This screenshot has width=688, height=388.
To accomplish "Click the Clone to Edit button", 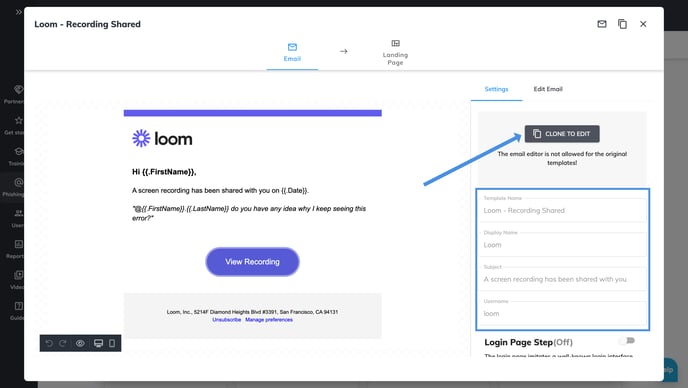I will coord(562,133).
